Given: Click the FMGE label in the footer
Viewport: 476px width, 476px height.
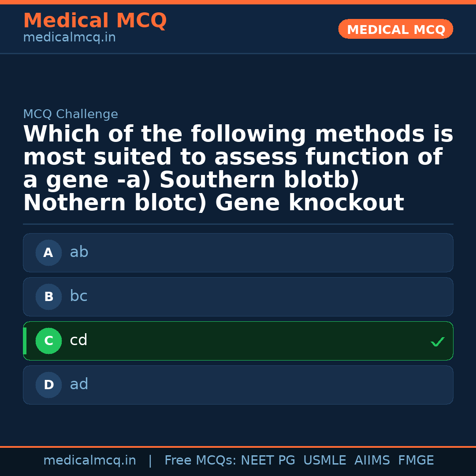Looking at the screenshot, I should pos(416,460).
